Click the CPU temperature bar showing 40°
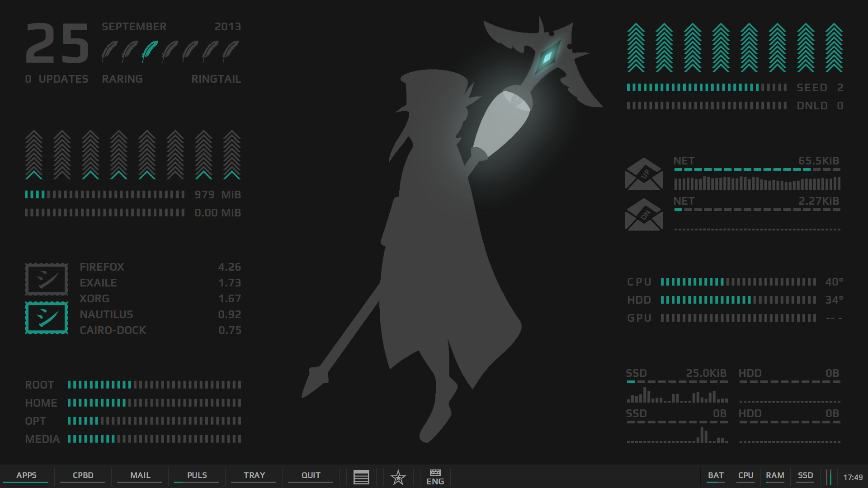This screenshot has height=488, width=868. point(738,282)
